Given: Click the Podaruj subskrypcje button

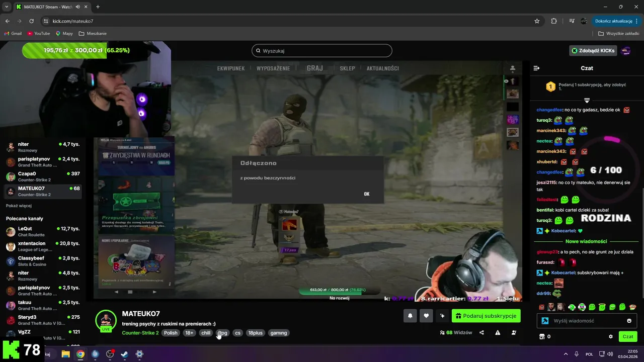Looking at the screenshot, I should tap(486, 316).
